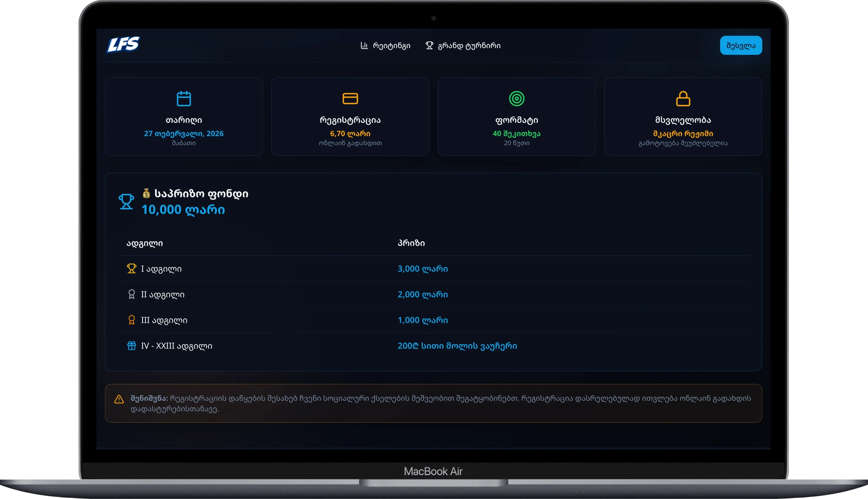Select the 3,000 ლარი prize entry
The height and width of the screenshot is (499, 868).
[x=423, y=269]
